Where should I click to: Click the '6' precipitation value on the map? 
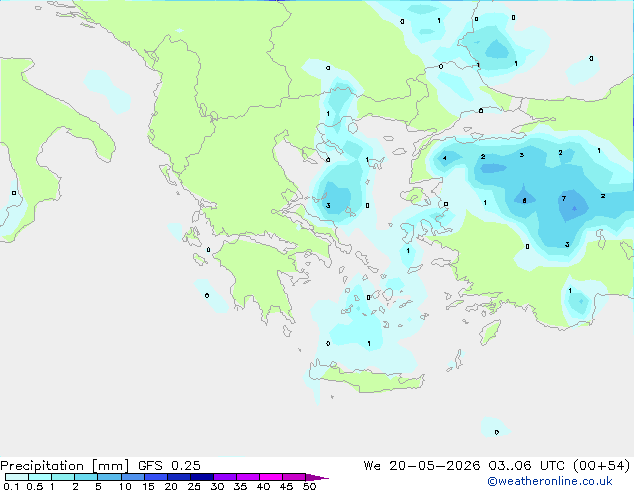(x=524, y=201)
